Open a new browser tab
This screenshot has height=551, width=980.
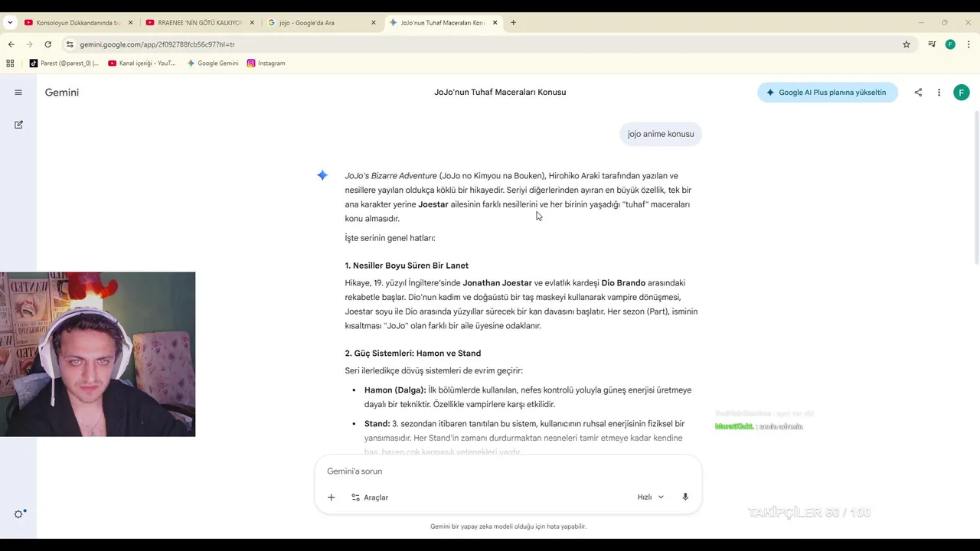[513, 23]
